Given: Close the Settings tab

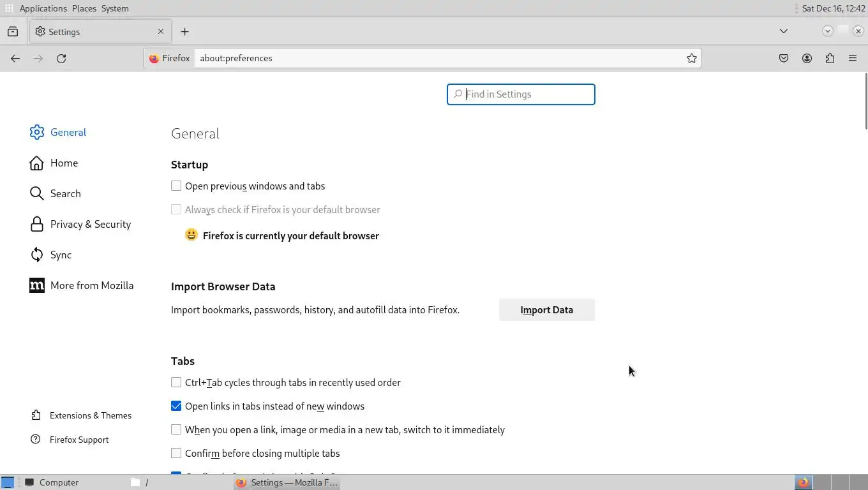Looking at the screenshot, I should point(161,31).
